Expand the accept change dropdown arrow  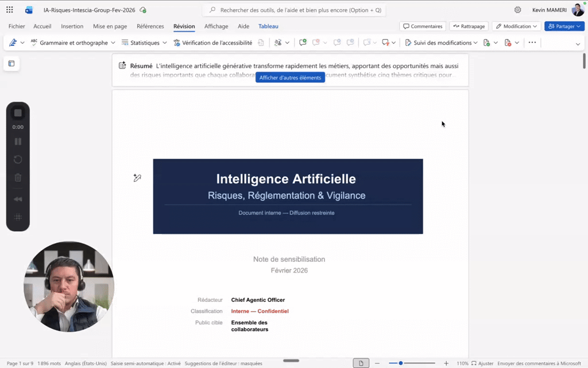coord(496,43)
